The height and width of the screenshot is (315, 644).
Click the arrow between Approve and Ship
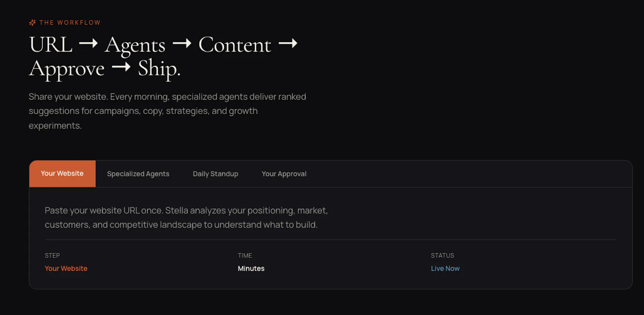click(121, 67)
